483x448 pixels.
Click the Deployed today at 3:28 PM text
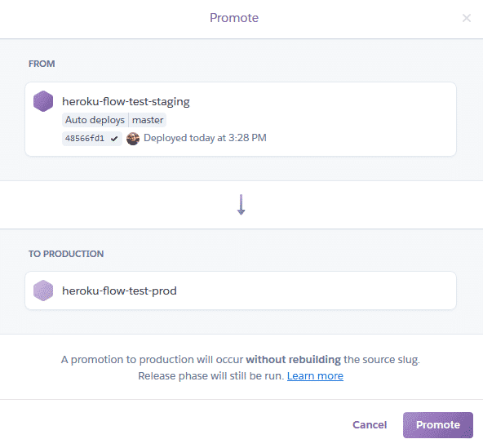(205, 138)
